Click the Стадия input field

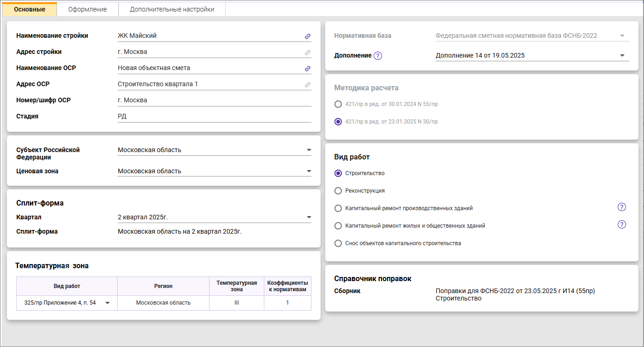point(214,117)
